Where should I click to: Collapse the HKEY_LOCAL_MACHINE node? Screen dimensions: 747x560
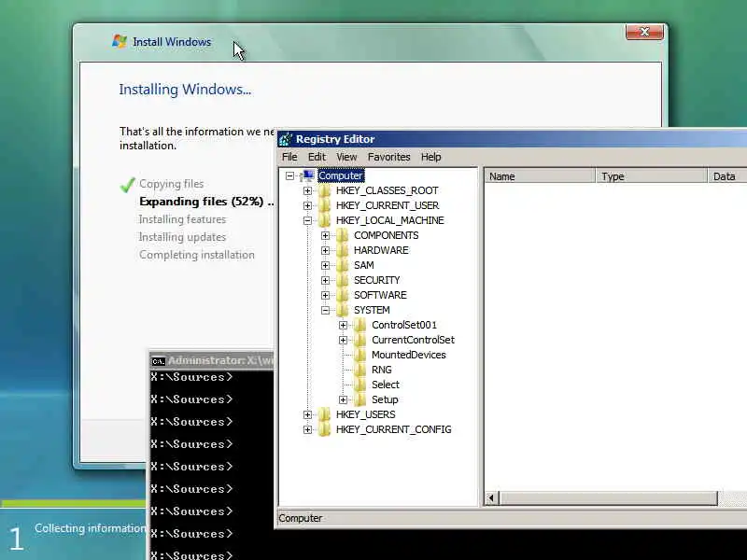(x=307, y=220)
